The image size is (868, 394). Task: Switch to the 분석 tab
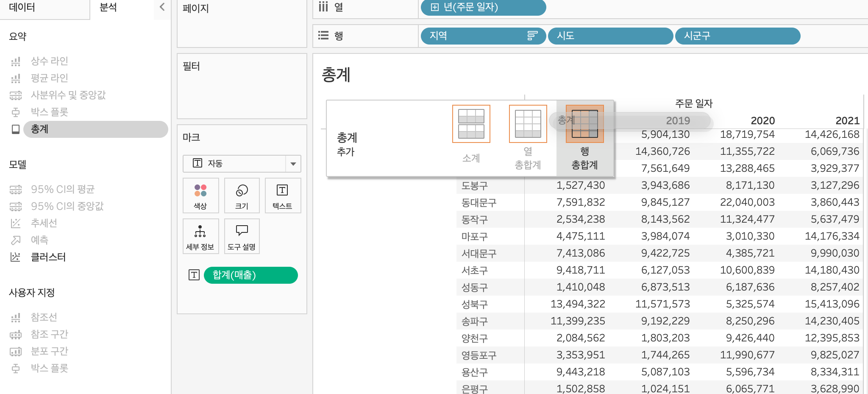click(x=108, y=7)
